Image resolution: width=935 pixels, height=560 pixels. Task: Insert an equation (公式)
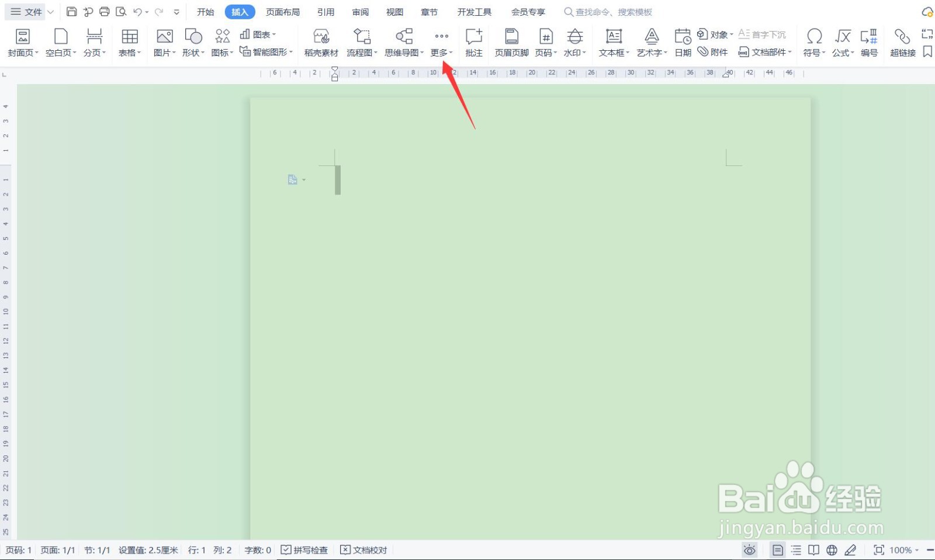pyautogui.click(x=843, y=43)
